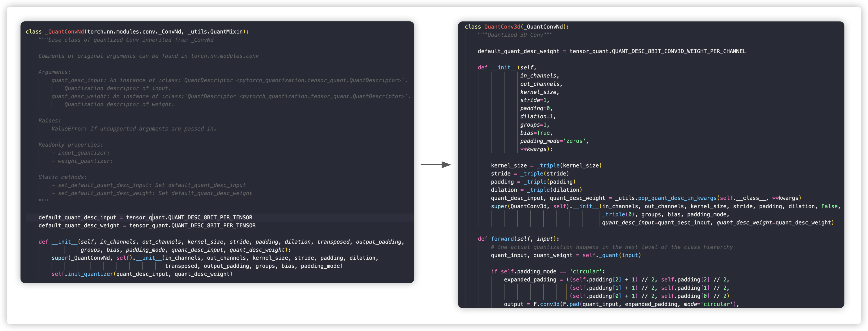Click 'kernel_size,' parameter in right panel signature

(x=540, y=92)
